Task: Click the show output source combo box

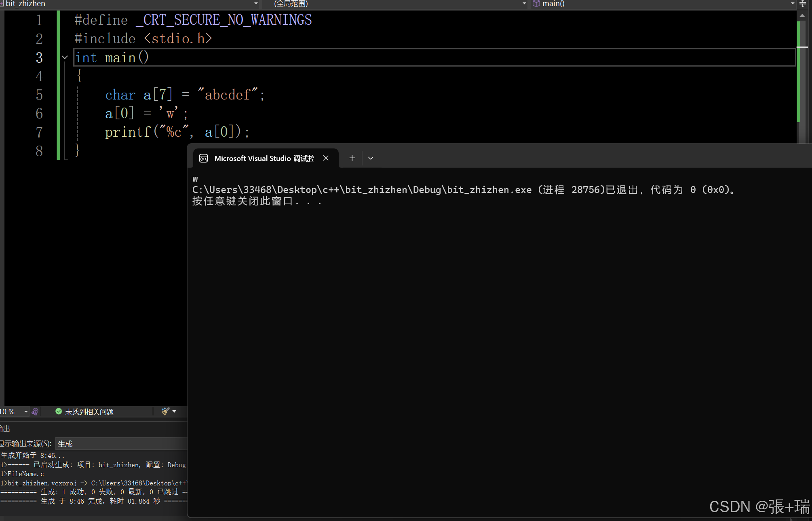Action: (x=121, y=444)
